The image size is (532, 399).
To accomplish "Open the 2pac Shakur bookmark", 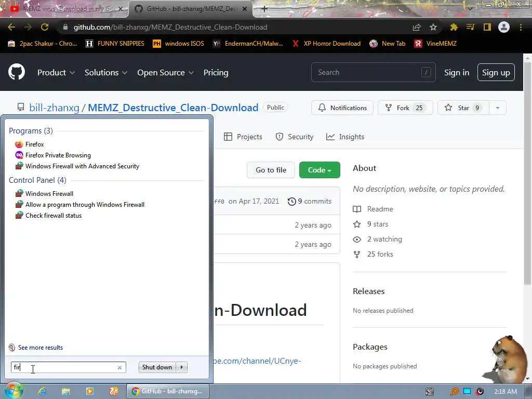I will [x=43, y=44].
